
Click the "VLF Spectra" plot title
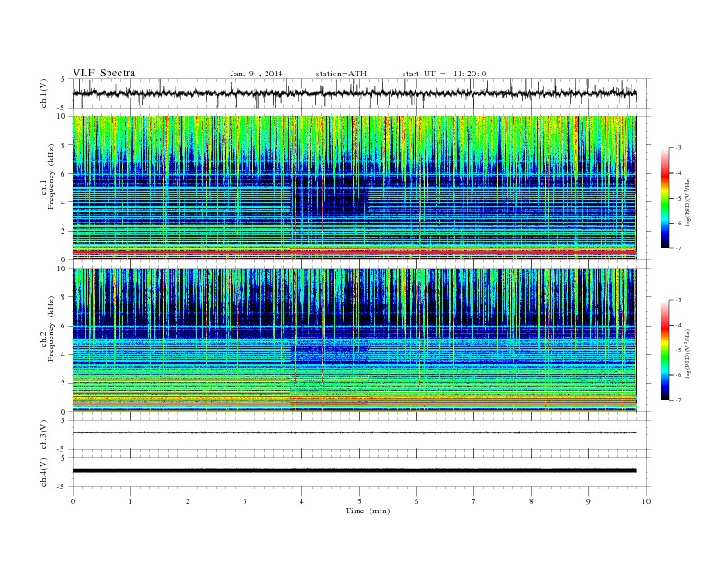pos(104,73)
